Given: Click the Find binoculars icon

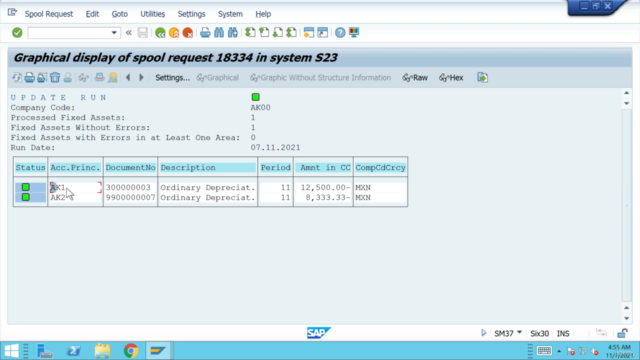Looking at the screenshot, I should tap(219, 33).
